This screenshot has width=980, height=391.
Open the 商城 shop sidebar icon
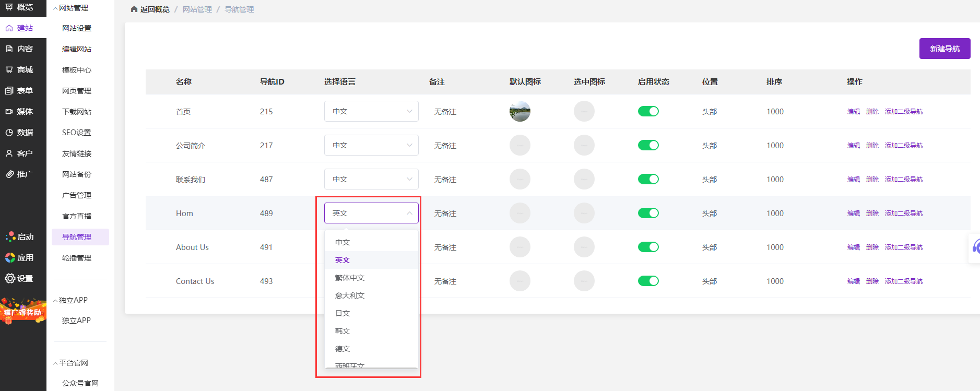(9, 69)
